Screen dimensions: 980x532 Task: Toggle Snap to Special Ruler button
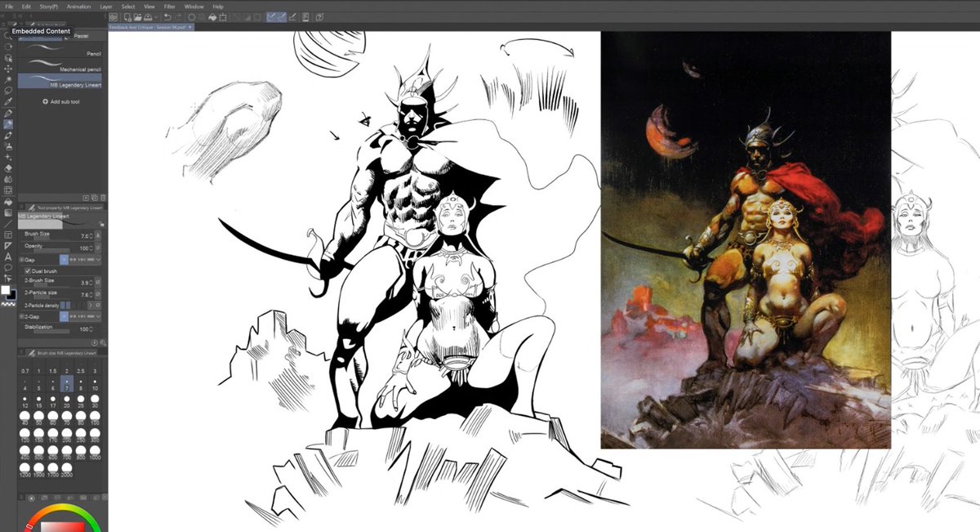(282, 17)
